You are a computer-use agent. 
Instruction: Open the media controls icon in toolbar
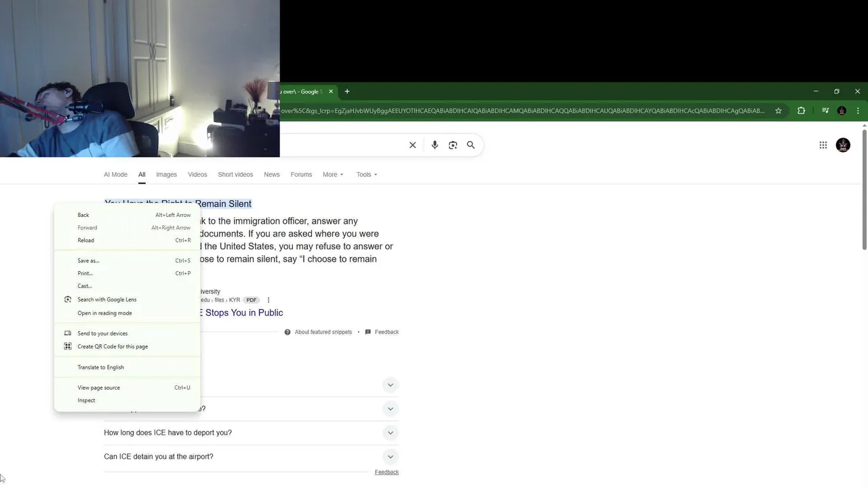[x=825, y=110]
